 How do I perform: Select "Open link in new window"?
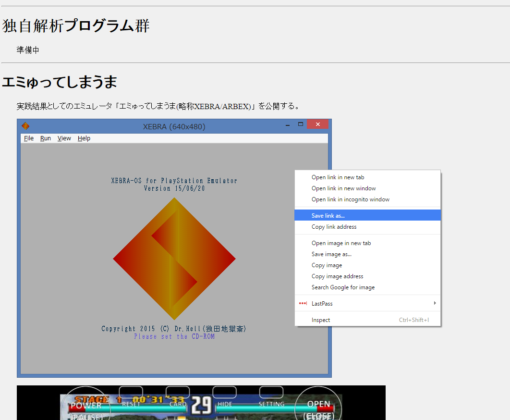(x=367, y=188)
